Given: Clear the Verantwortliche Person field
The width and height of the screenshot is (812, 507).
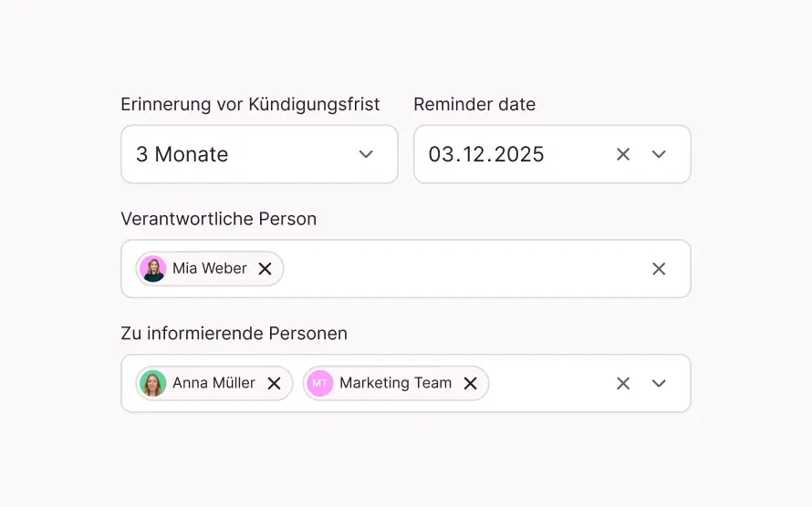Looking at the screenshot, I should point(659,269).
